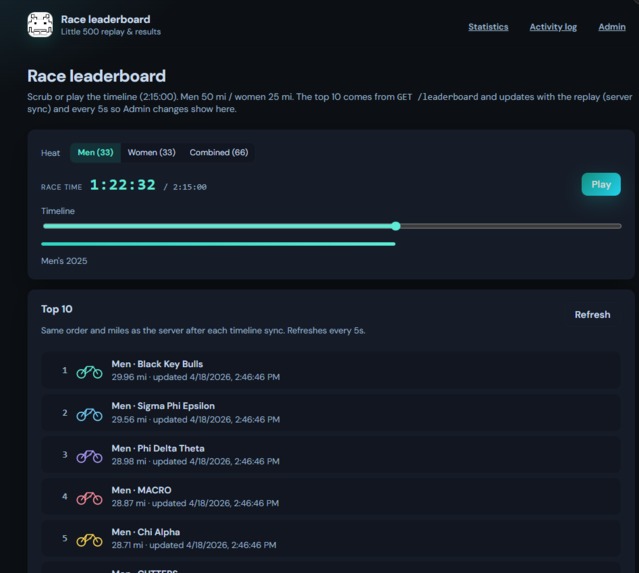Click the rank number 5
Screen dimensions: 639x573
coord(64,538)
